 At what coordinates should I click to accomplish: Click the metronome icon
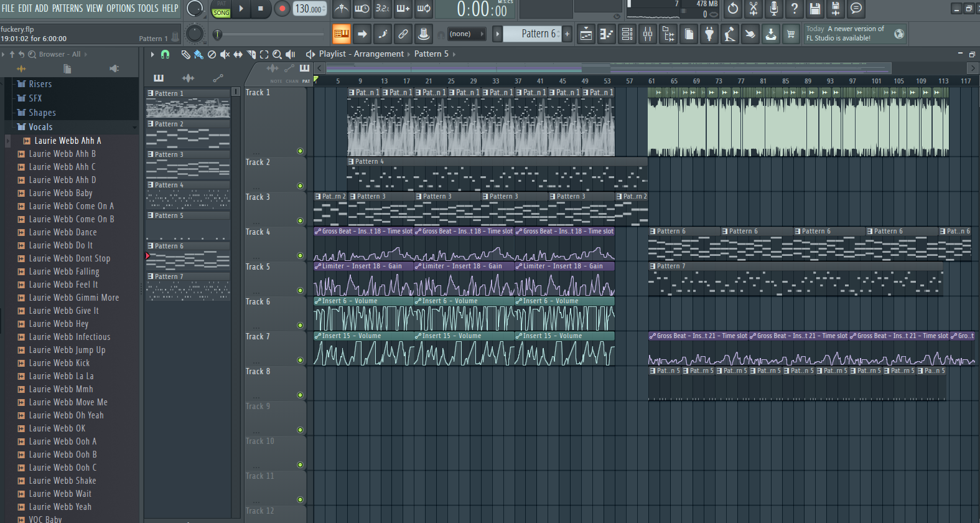[342, 9]
